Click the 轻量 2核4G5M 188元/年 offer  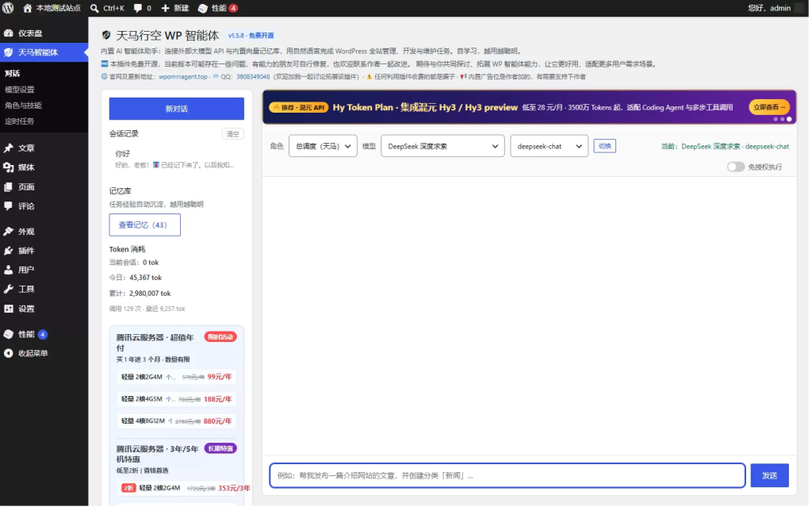(x=177, y=399)
